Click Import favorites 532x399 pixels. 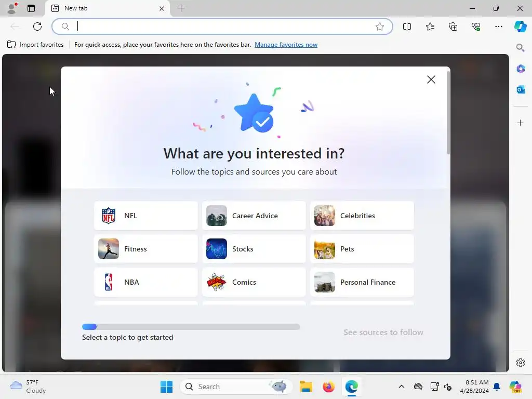(35, 45)
